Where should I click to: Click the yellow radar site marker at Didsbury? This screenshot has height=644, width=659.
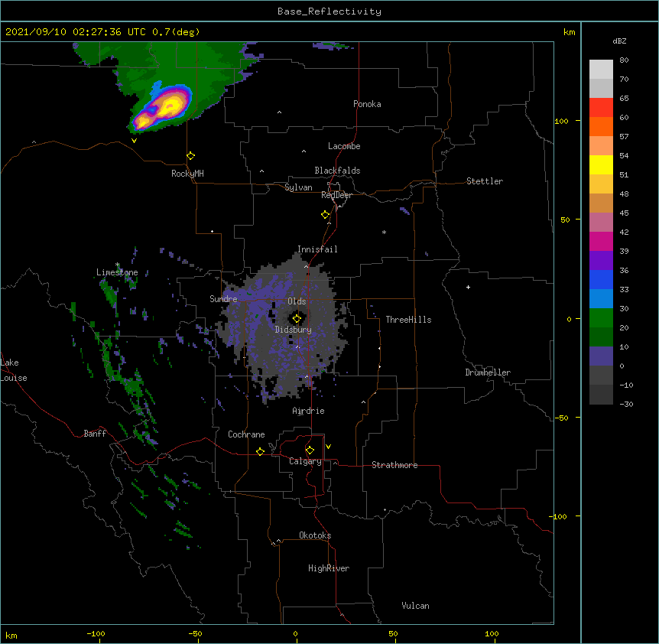[x=297, y=319]
